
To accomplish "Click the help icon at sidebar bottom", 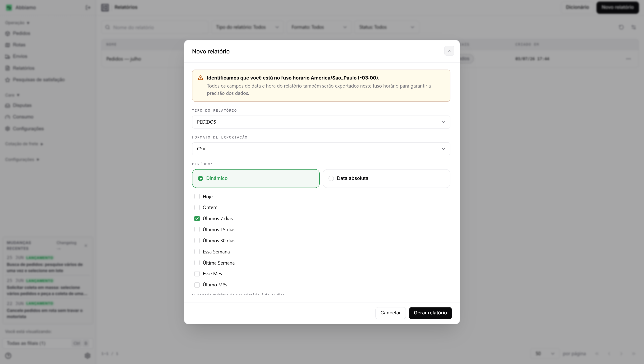I will pyautogui.click(x=8, y=356).
